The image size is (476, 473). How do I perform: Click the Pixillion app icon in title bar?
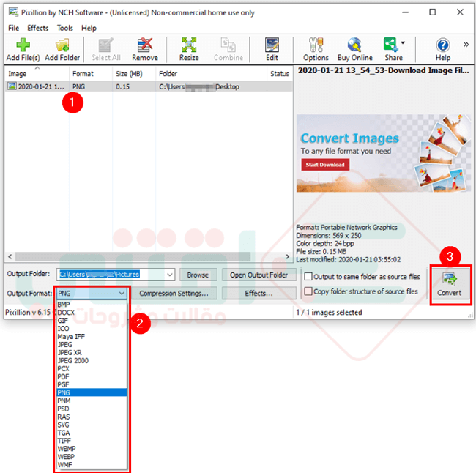(x=13, y=12)
